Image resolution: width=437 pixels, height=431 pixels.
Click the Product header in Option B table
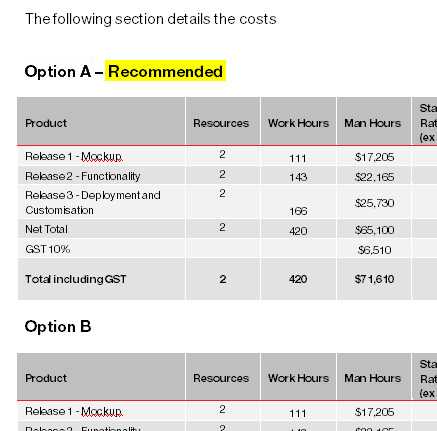[46, 378]
